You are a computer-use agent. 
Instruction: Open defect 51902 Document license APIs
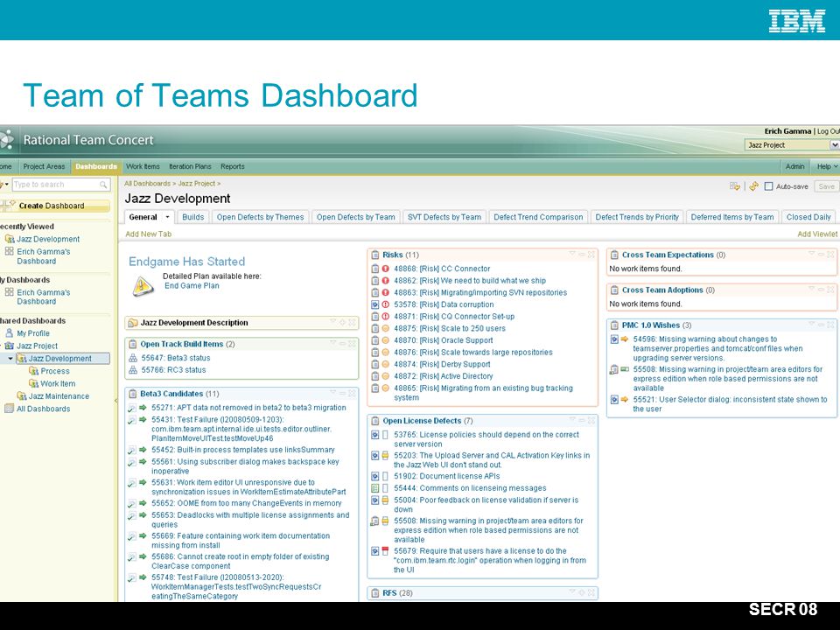(x=447, y=476)
